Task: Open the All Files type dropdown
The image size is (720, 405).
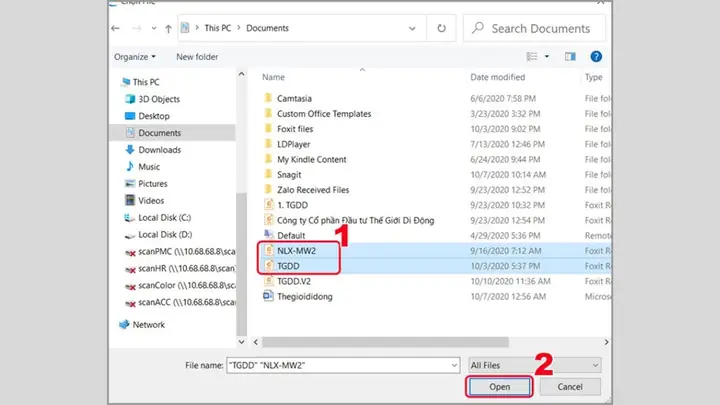Action: (534, 366)
